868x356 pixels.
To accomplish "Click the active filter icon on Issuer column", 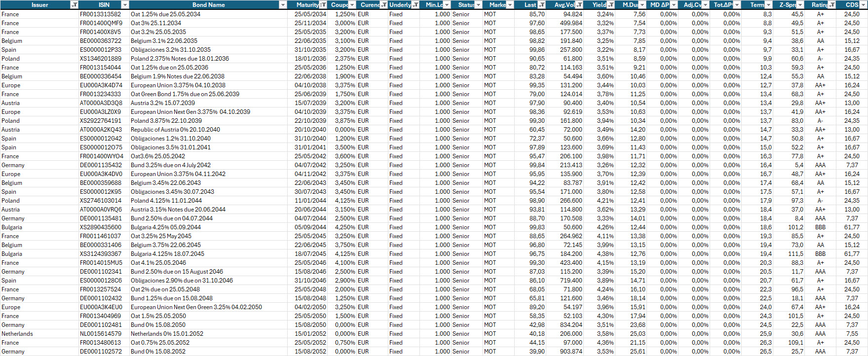I will tap(74, 5).
